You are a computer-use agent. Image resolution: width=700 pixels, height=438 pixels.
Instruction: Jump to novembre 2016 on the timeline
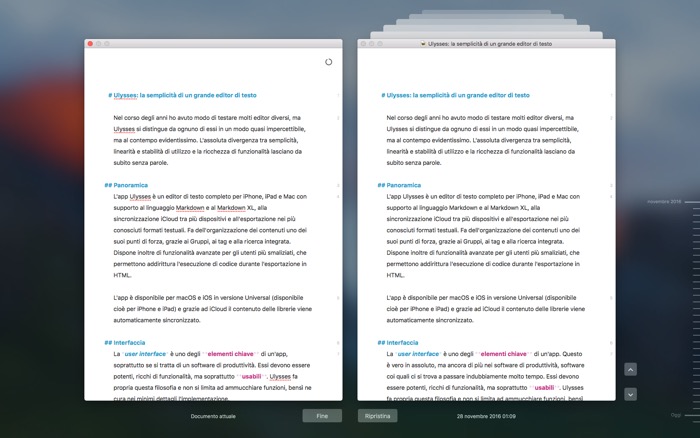pos(664,202)
